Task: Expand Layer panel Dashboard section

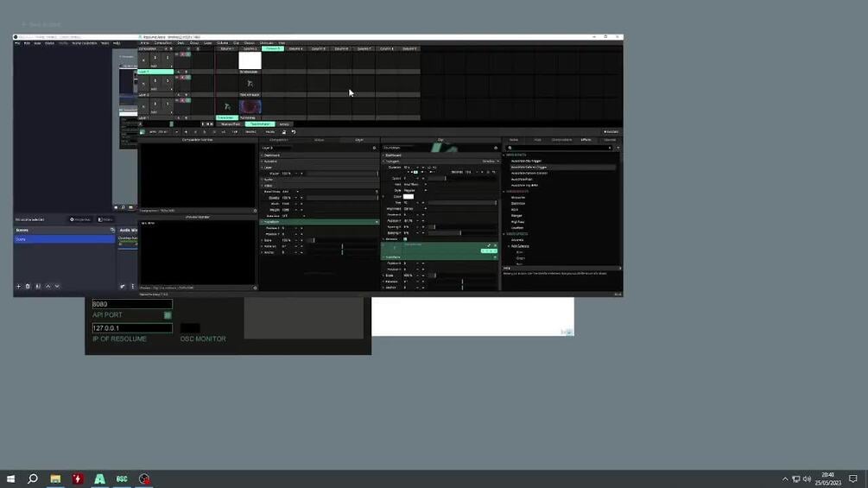Action: (320, 155)
